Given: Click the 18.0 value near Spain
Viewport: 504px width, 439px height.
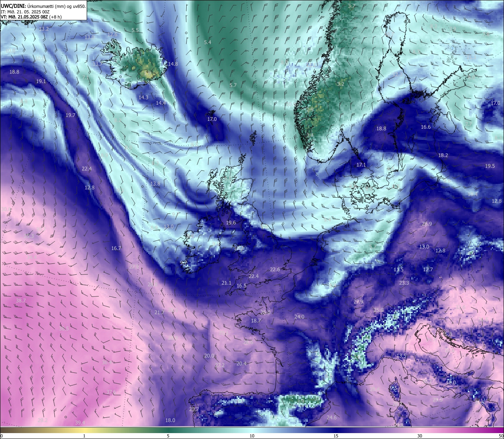Looking at the screenshot, I should 170,420.
